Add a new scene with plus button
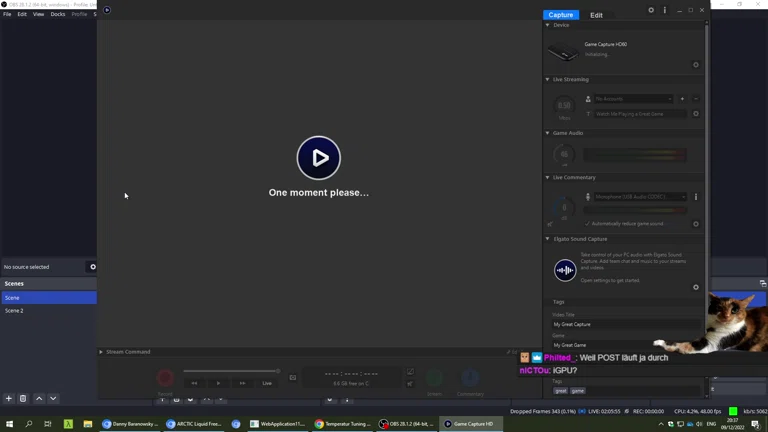 (x=9, y=399)
